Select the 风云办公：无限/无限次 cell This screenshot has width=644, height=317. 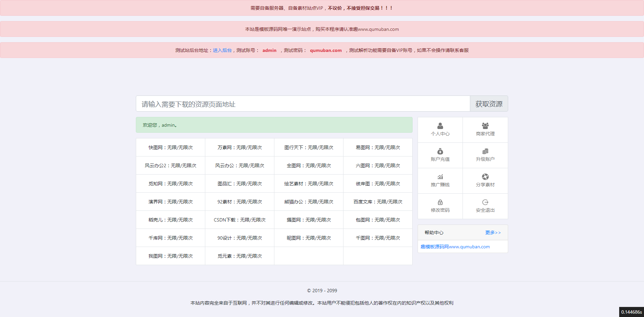click(x=239, y=166)
